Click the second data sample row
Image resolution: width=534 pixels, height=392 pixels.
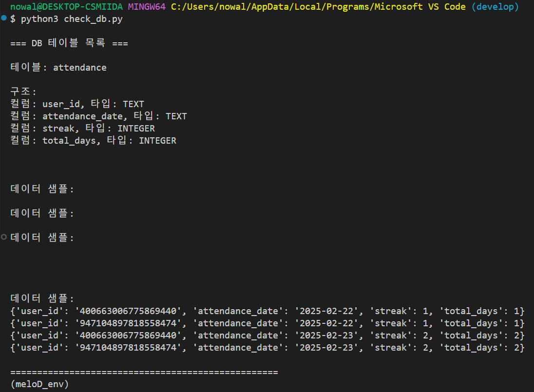tap(267, 323)
